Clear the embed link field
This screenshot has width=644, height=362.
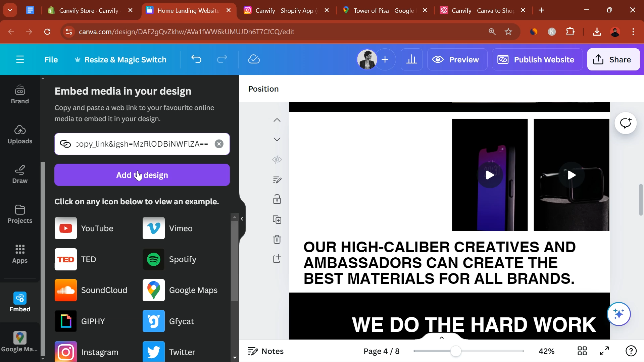click(x=219, y=144)
